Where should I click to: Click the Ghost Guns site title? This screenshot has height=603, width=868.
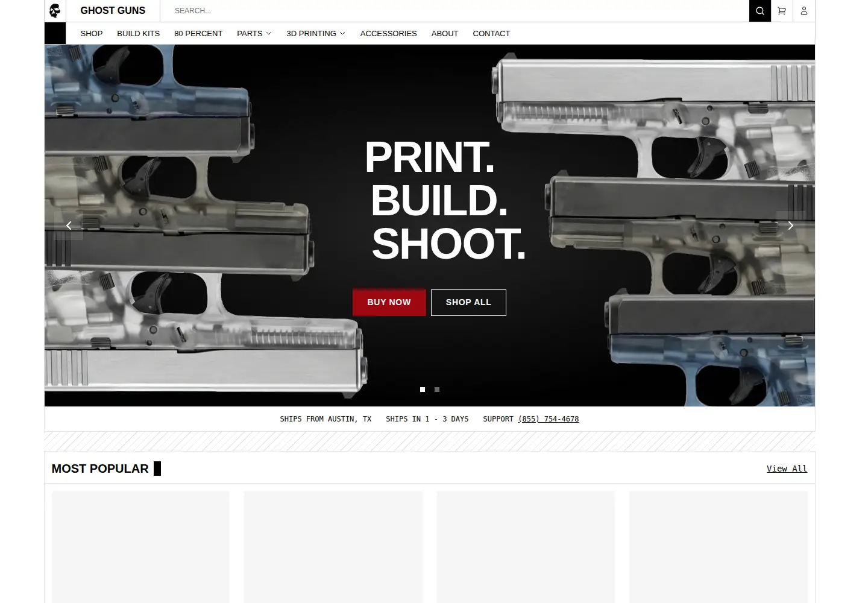[113, 11]
